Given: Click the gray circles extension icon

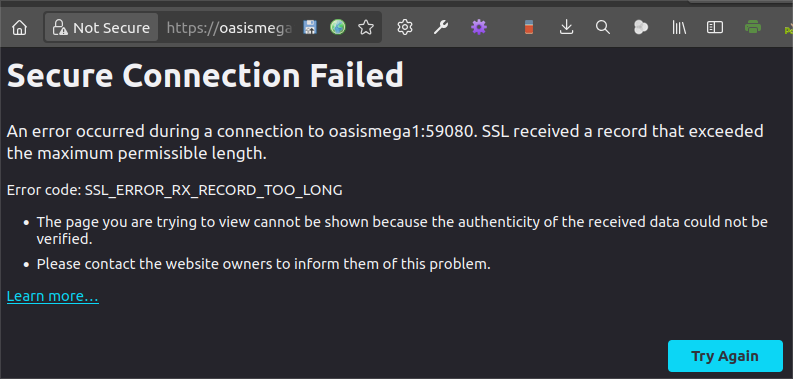Looking at the screenshot, I should [x=641, y=27].
